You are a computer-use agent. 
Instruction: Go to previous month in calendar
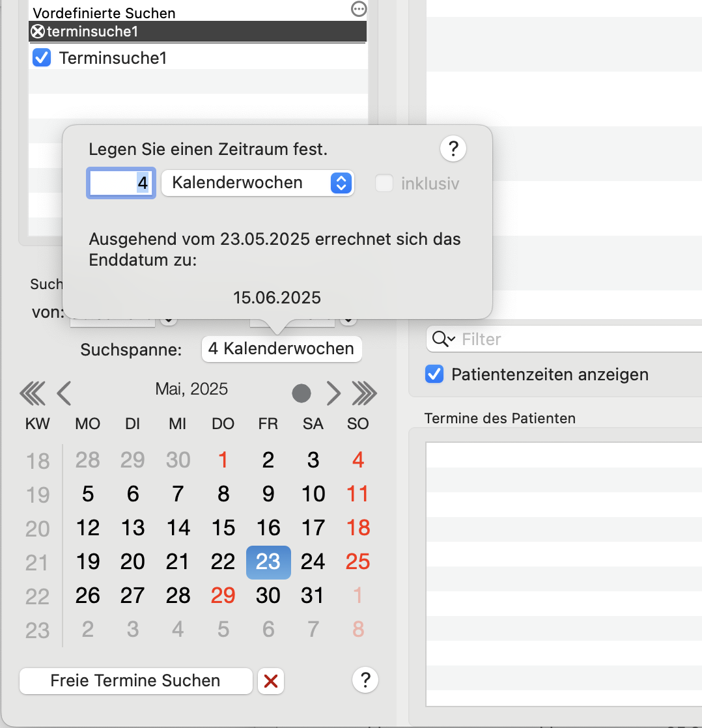(64, 393)
